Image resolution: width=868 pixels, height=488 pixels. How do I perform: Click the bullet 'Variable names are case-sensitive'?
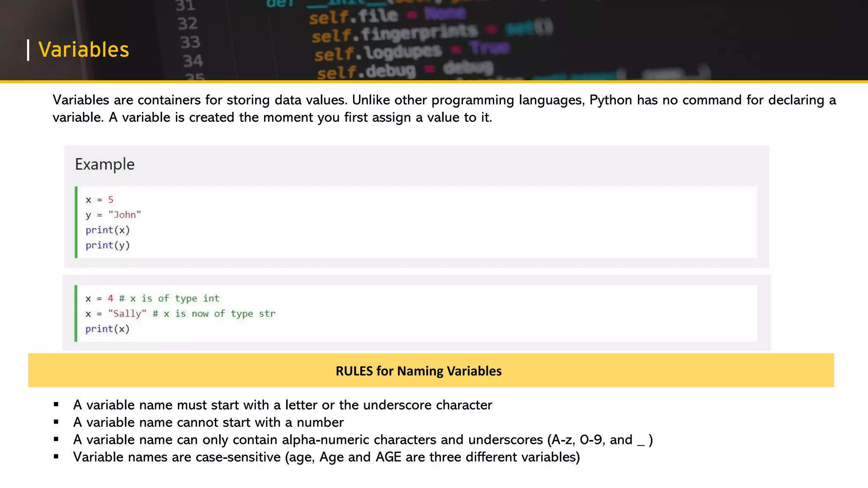[x=326, y=457]
